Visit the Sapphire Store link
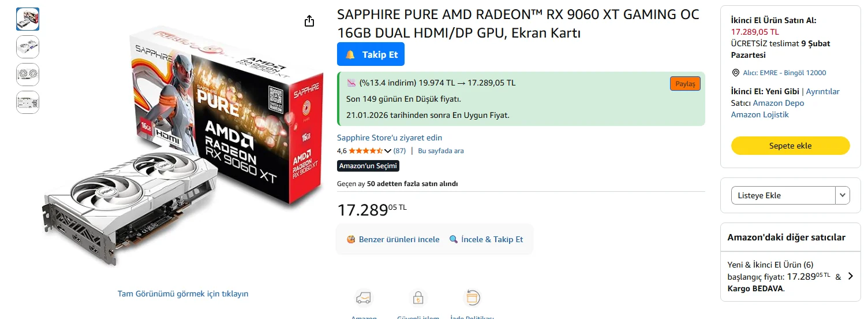The image size is (868, 319). click(x=390, y=138)
